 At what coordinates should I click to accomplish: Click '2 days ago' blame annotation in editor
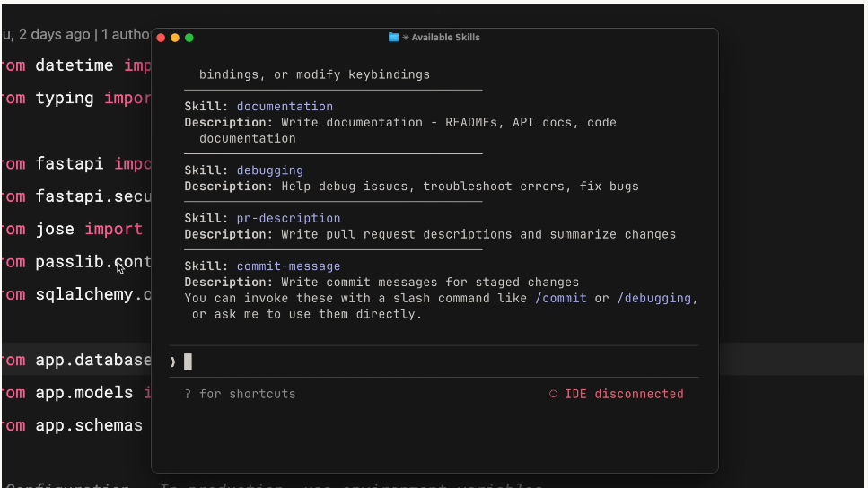click(54, 34)
